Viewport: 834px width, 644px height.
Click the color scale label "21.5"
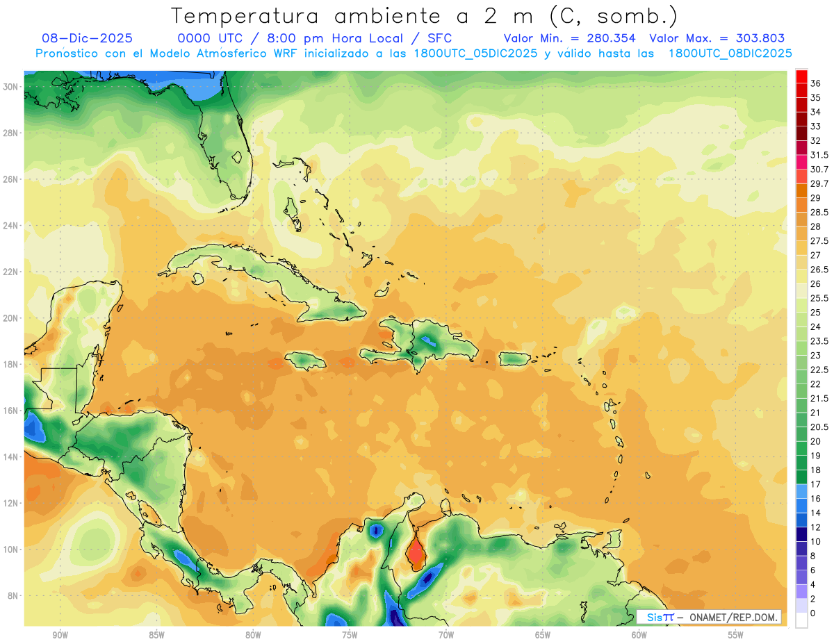click(819, 398)
